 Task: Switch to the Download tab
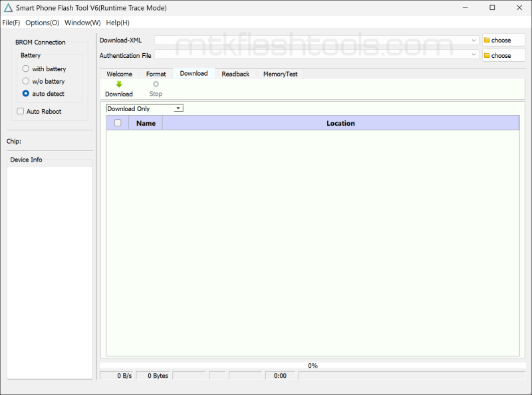(194, 73)
